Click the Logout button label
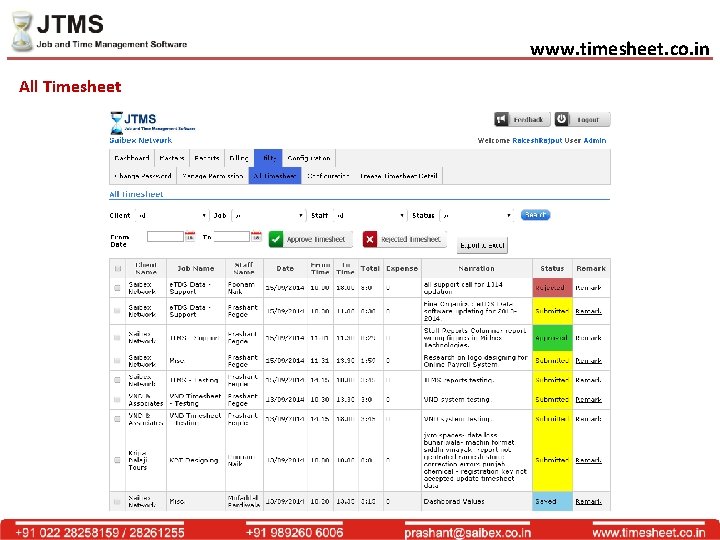 pyautogui.click(x=588, y=120)
